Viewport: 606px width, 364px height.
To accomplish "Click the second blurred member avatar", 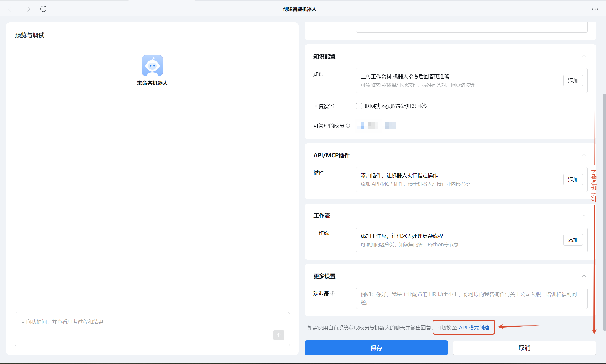I will 390,125.
